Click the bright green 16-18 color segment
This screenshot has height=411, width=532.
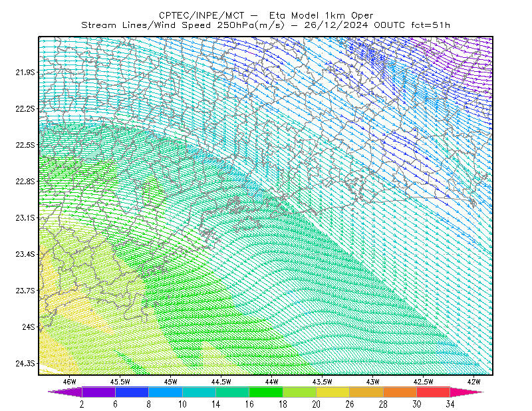(266, 392)
